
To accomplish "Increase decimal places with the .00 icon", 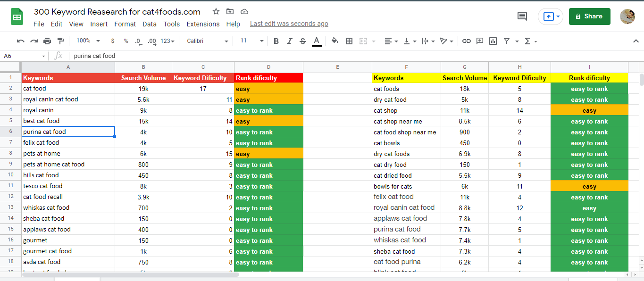I will [x=152, y=41].
